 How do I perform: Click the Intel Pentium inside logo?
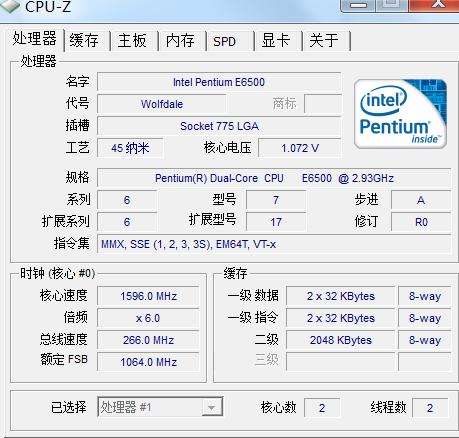[400, 114]
